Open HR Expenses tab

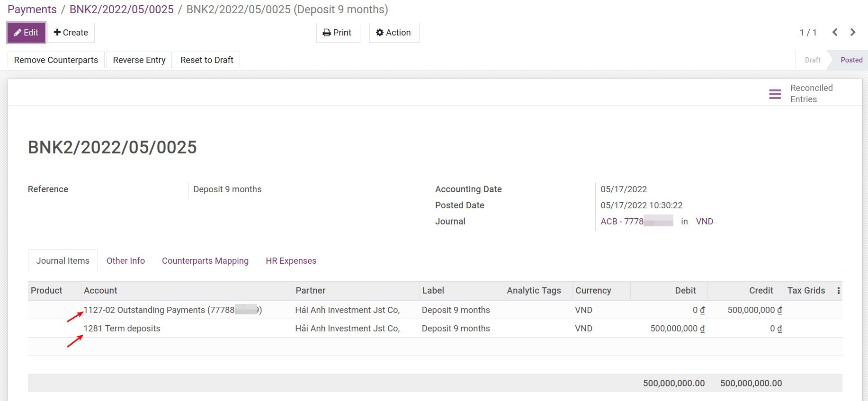pos(291,261)
